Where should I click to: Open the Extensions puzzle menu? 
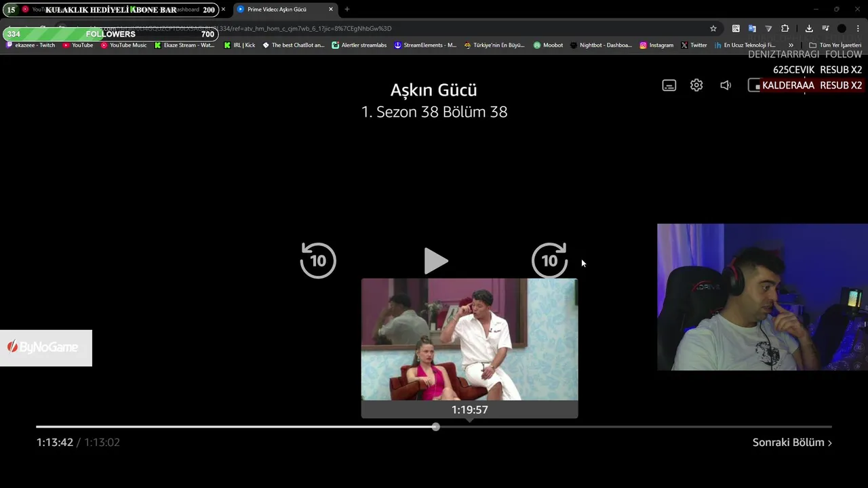point(785,28)
